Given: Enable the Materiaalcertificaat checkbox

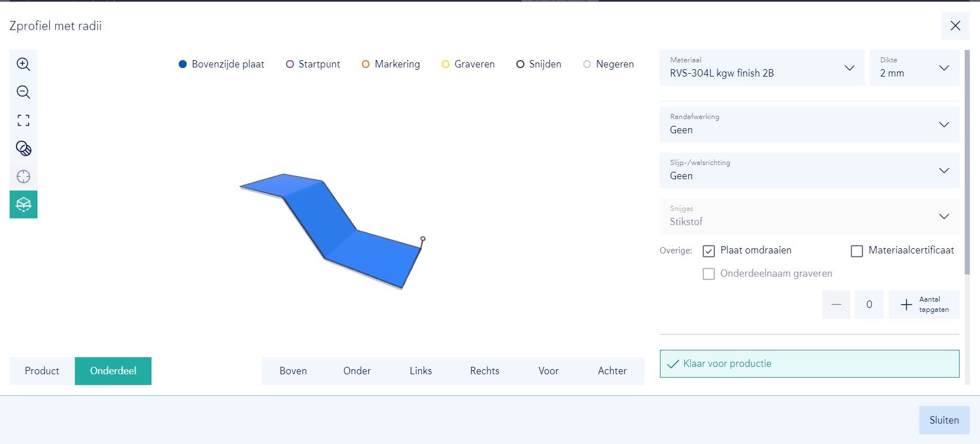Looking at the screenshot, I should tap(857, 251).
